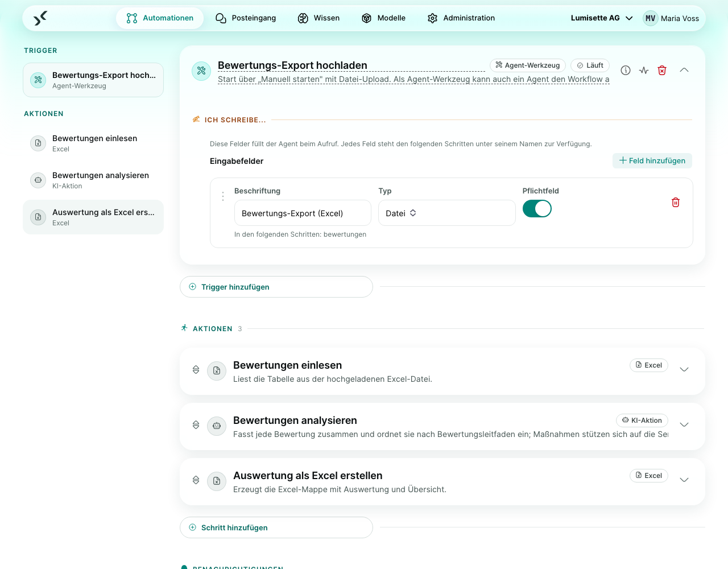Click the Excel icon of Auswertung als Excel erstellen card
The width and height of the screenshot is (728, 569).
coord(217,481)
